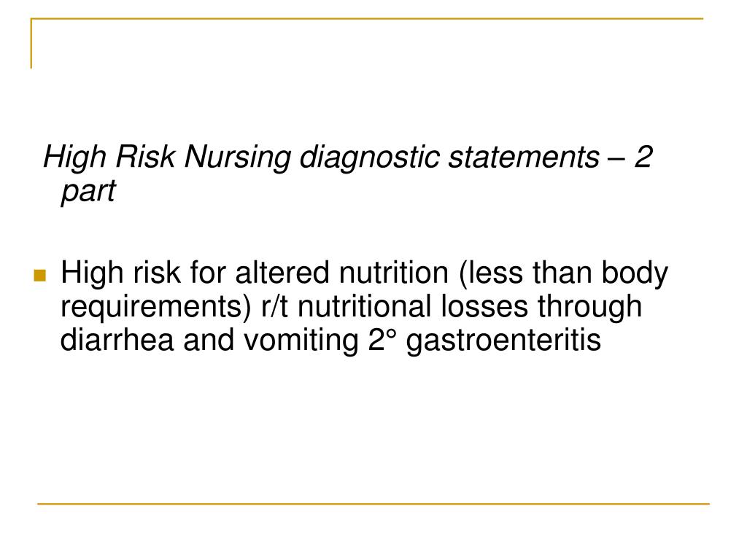Click the "r/t" abbreviation in the body

(x=274, y=306)
